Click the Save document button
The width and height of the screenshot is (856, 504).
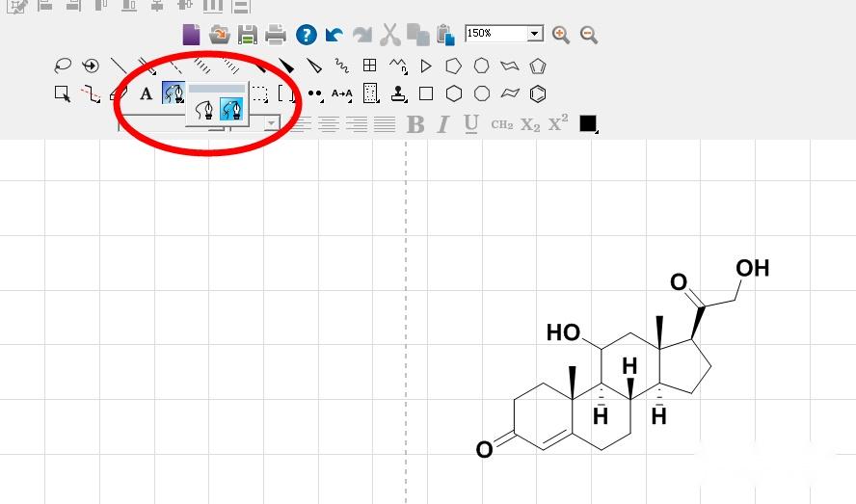tap(248, 35)
